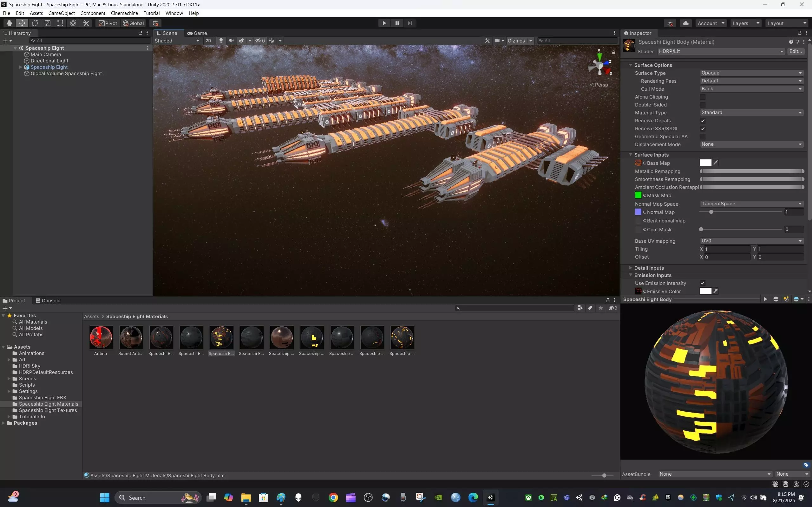The width and height of the screenshot is (812, 507).
Task: Toggle the Pivot handle position button
Action: click(x=108, y=23)
